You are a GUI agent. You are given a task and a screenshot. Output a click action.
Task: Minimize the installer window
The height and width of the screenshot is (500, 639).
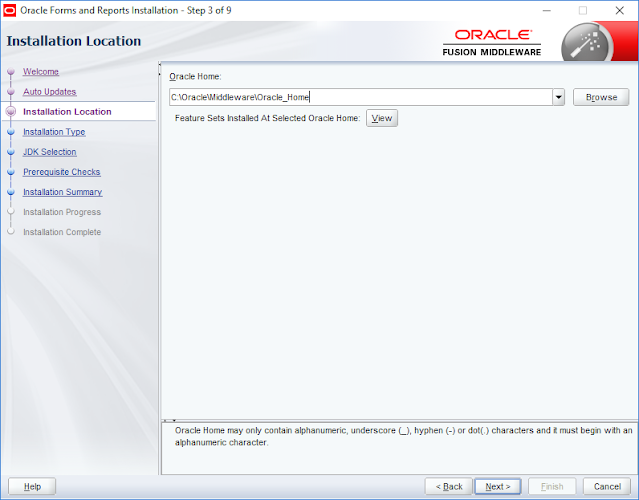coord(546,11)
